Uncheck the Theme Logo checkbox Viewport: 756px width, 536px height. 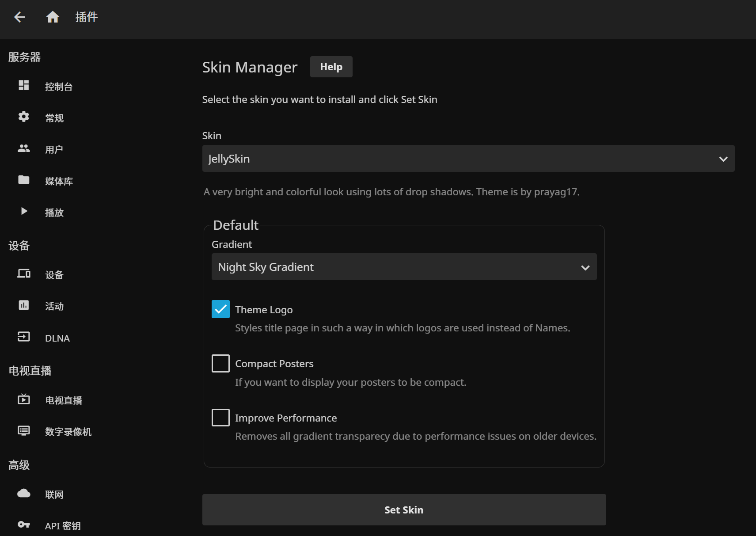[x=220, y=309]
